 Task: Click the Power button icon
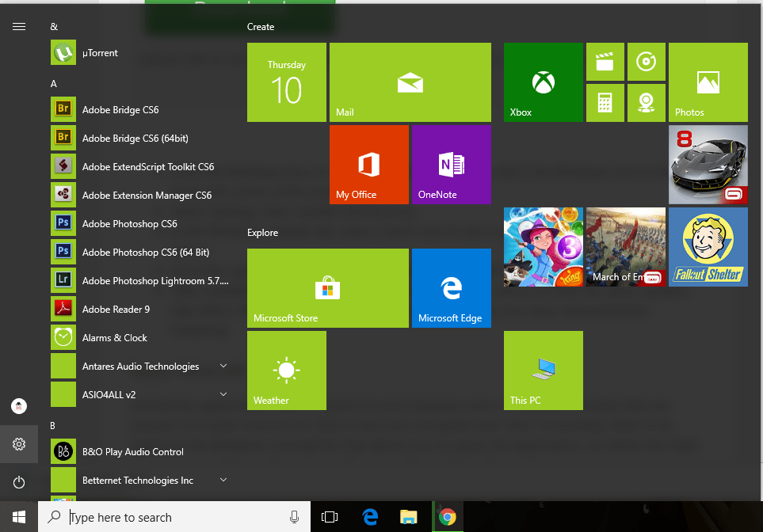coord(19,482)
